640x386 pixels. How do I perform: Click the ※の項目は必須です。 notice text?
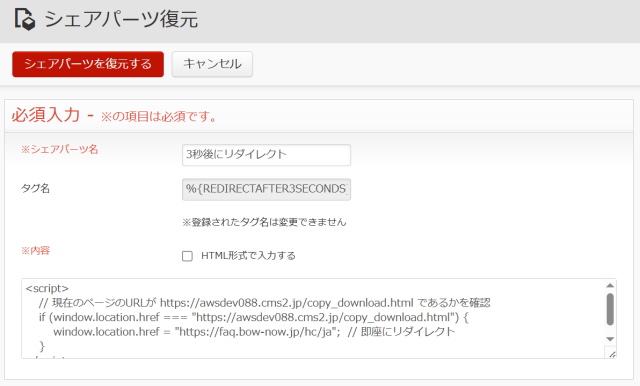tap(159, 117)
